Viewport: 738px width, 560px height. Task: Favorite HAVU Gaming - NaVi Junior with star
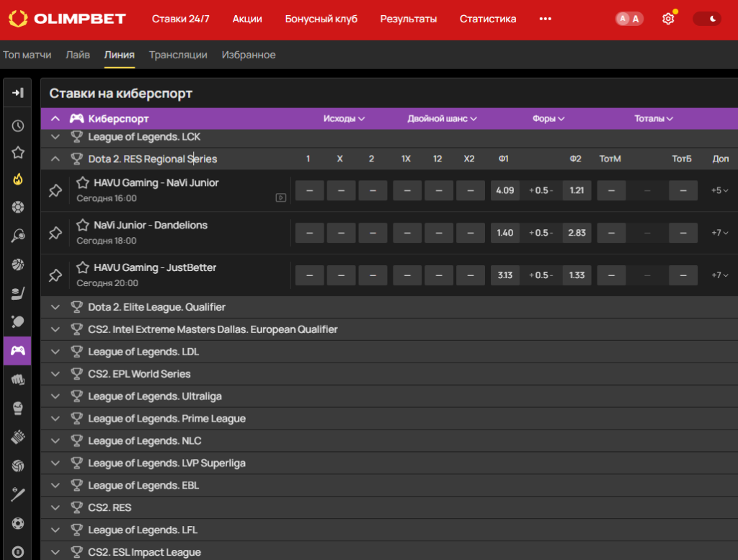pos(83,182)
